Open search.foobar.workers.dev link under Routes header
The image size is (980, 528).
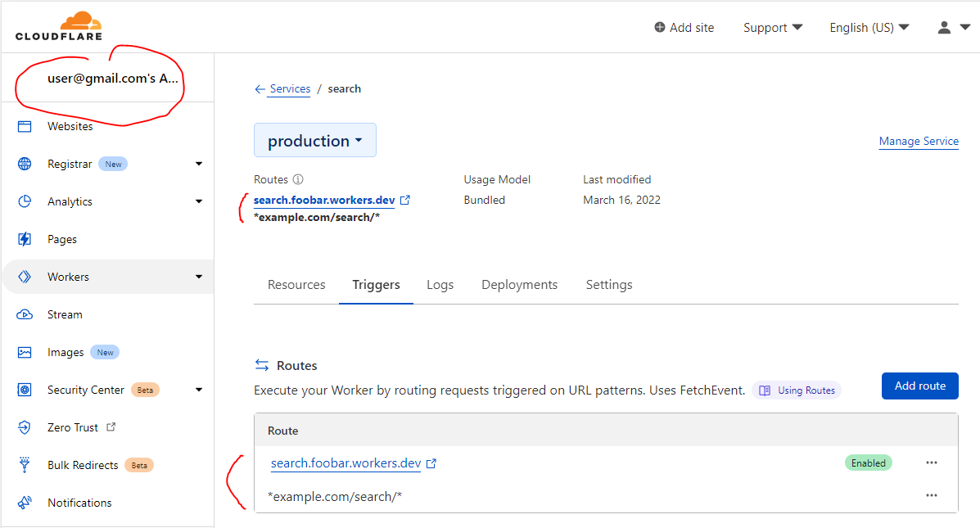click(324, 200)
